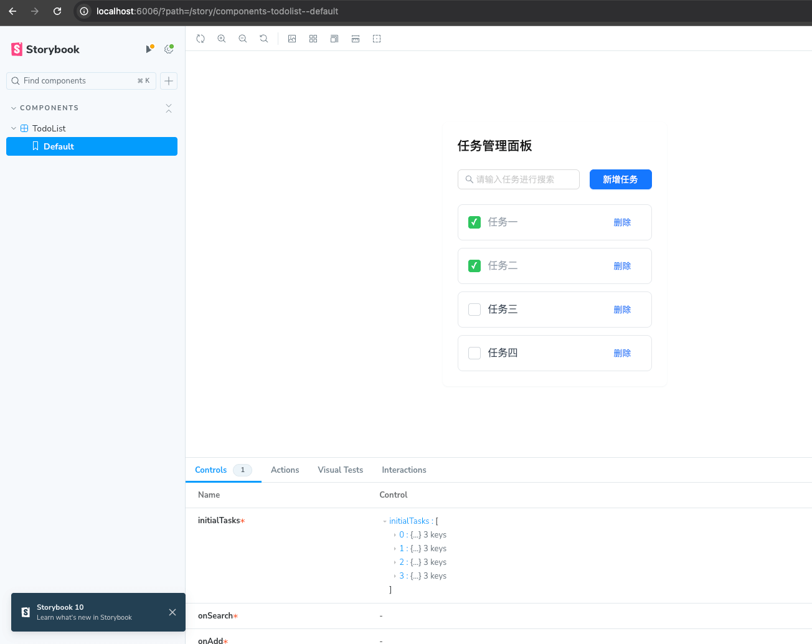This screenshot has width=812, height=644.
Task: Enable the outlines toolbar icon
Action: click(x=377, y=39)
